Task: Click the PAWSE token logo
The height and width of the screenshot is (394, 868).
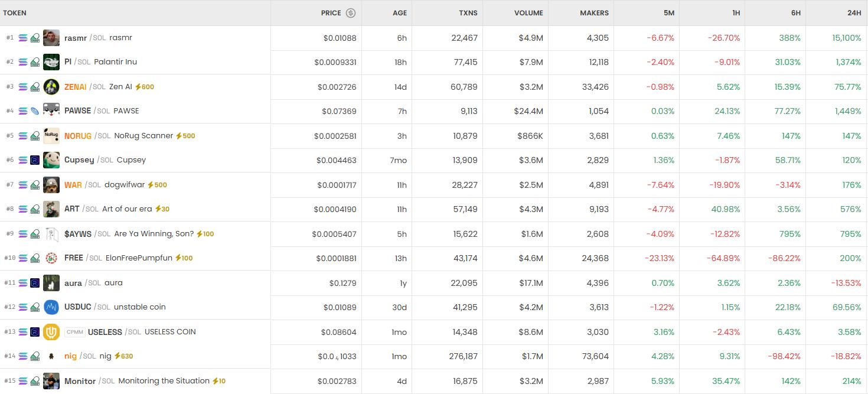Action: (x=51, y=111)
